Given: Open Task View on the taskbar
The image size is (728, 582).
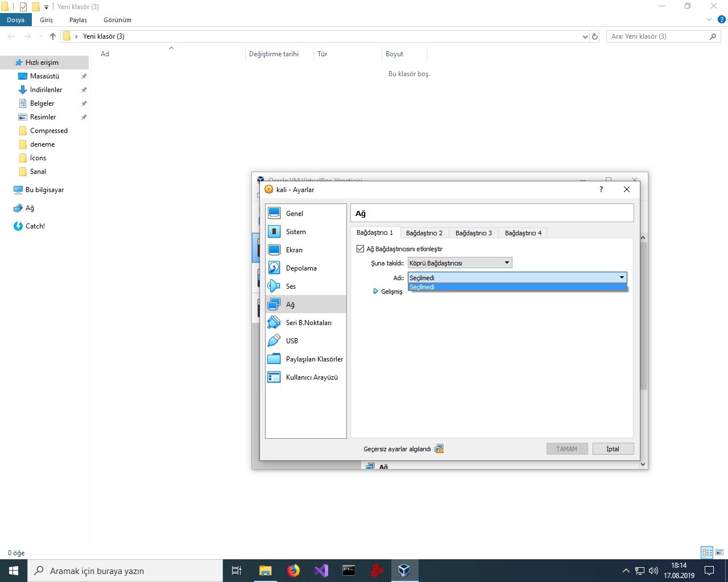Looking at the screenshot, I should point(237,571).
